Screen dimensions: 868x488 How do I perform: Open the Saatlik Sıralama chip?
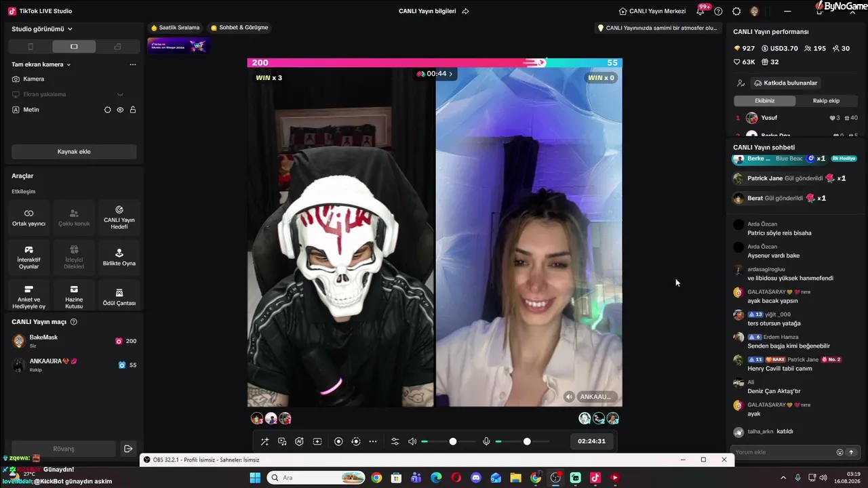[175, 28]
